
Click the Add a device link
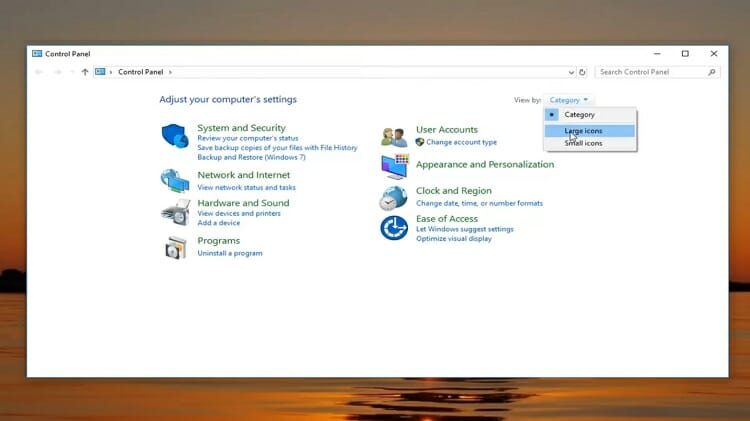(219, 223)
